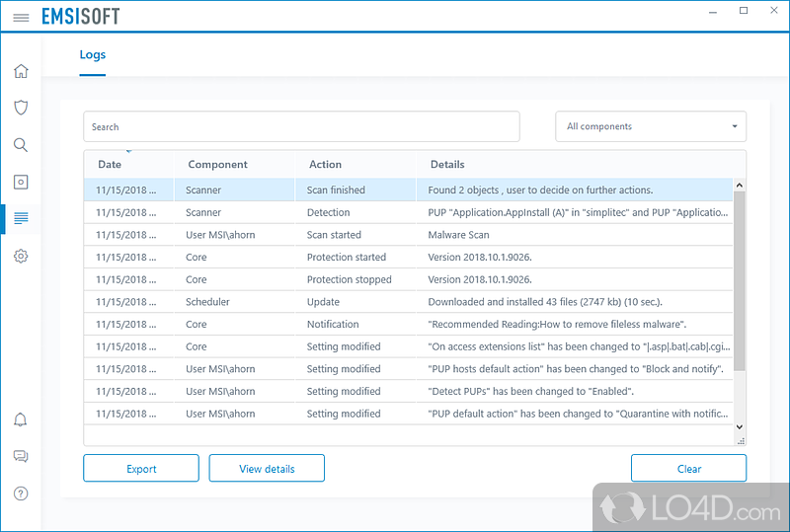Open the chat support icon in sidebar
Screen dimensions: 790x532
pos(21,456)
